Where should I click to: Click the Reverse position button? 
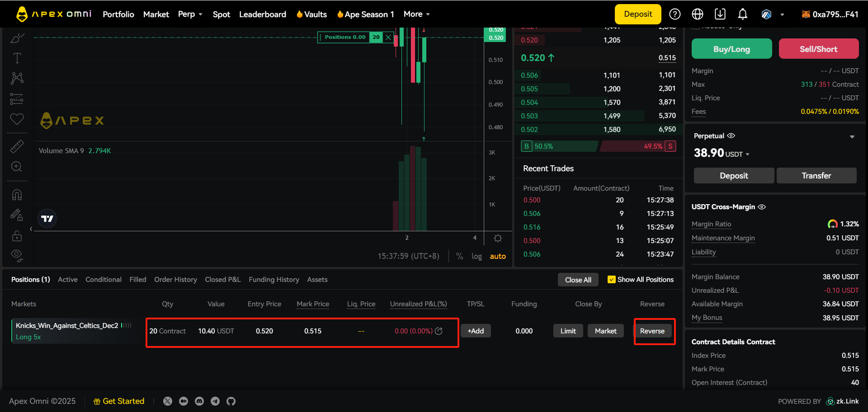coord(652,331)
